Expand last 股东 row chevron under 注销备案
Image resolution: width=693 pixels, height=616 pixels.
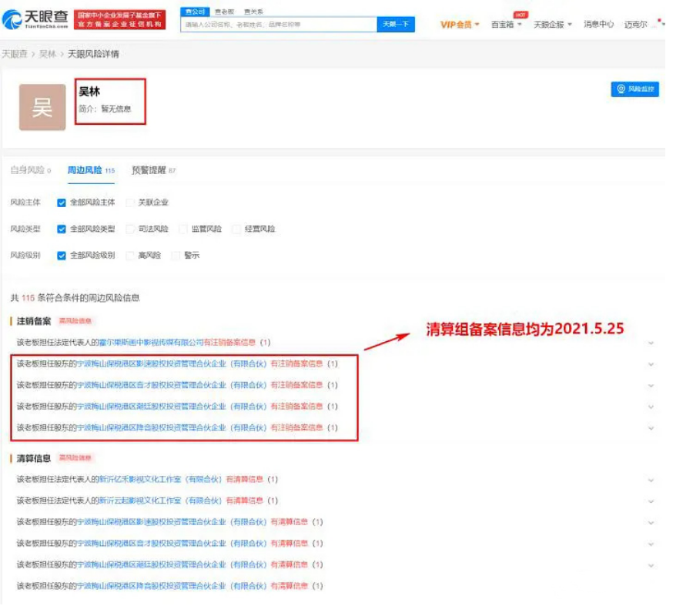pos(651,428)
